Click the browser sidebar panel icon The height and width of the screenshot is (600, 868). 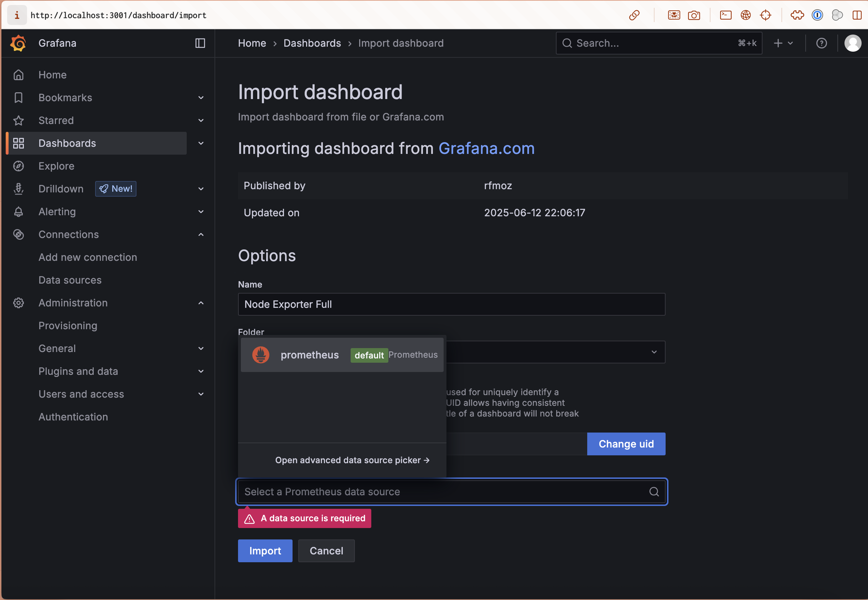(857, 15)
